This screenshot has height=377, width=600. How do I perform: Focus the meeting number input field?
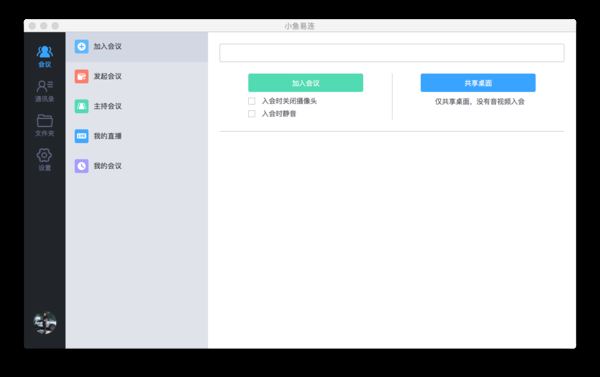pos(391,53)
